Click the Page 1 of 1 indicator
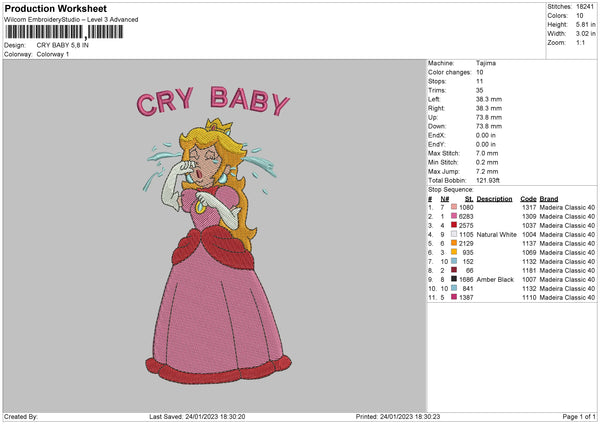This screenshot has height=424, width=600. [579, 416]
